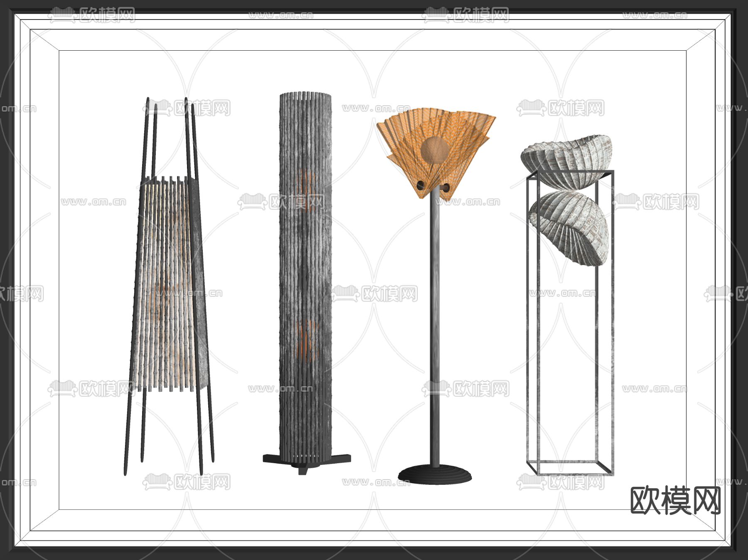Click the cross-shaped base of cylinder lamp
Image resolution: width=748 pixels, height=560 pixels.
pyautogui.click(x=306, y=460)
